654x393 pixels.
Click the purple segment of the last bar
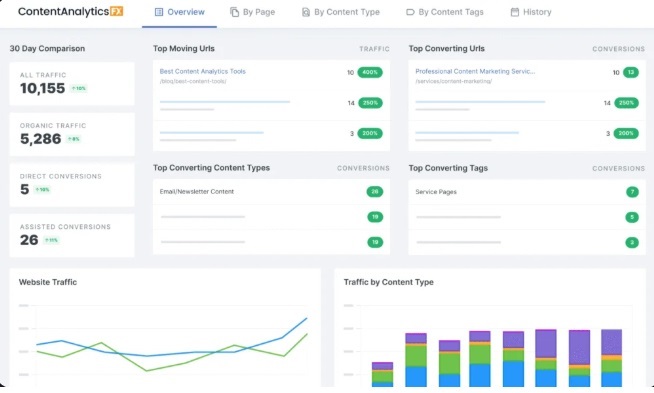click(611, 342)
